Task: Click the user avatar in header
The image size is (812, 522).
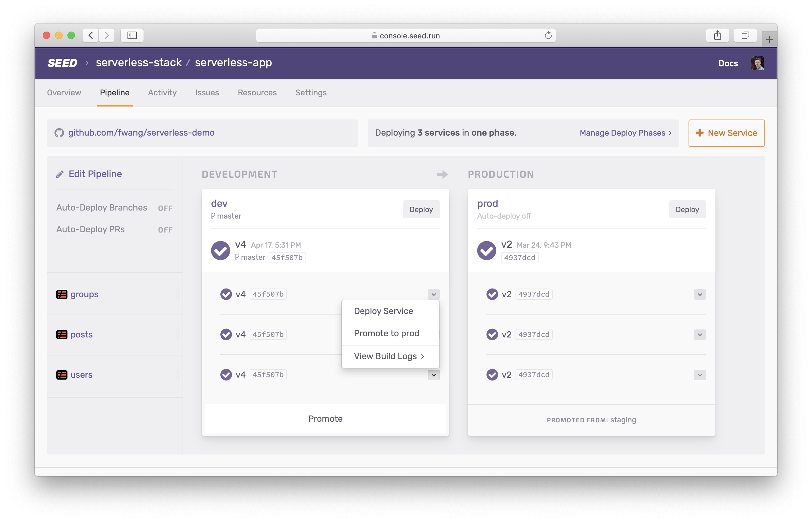Action: [757, 63]
